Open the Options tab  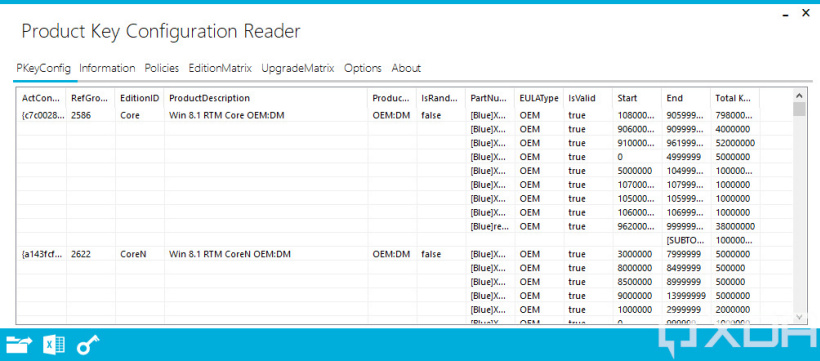(x=362, y=68)
